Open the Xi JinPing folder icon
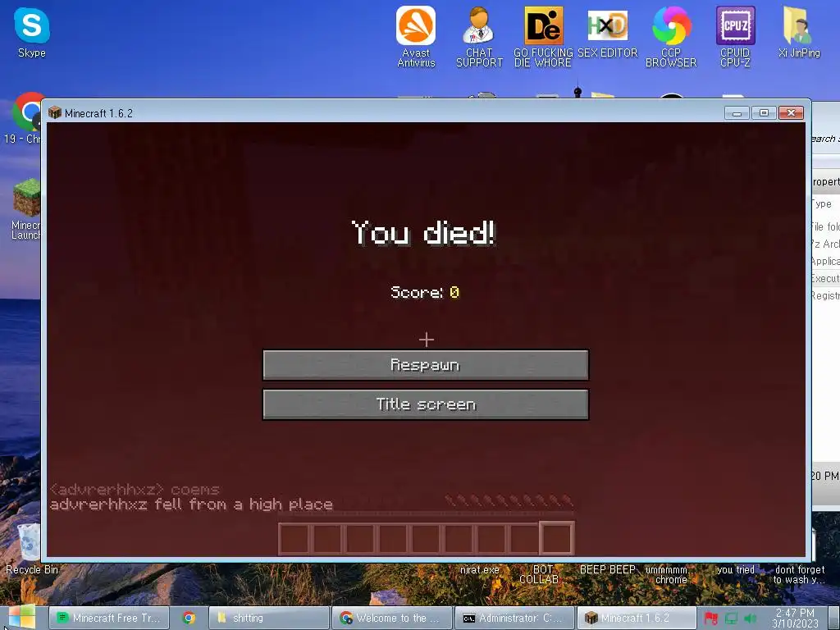The image size is (840, 630). [x=799, y=32]
